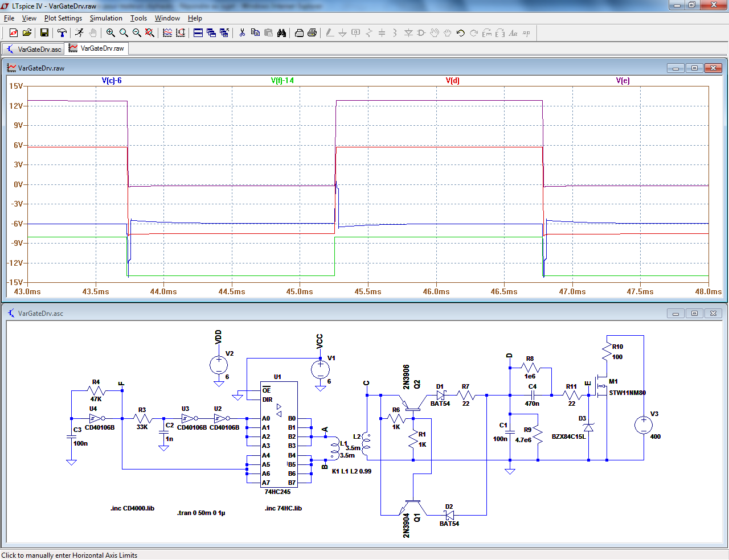Click the Undo arrow icon
This screenshot has width=729, height=560.
click(461, 33)
